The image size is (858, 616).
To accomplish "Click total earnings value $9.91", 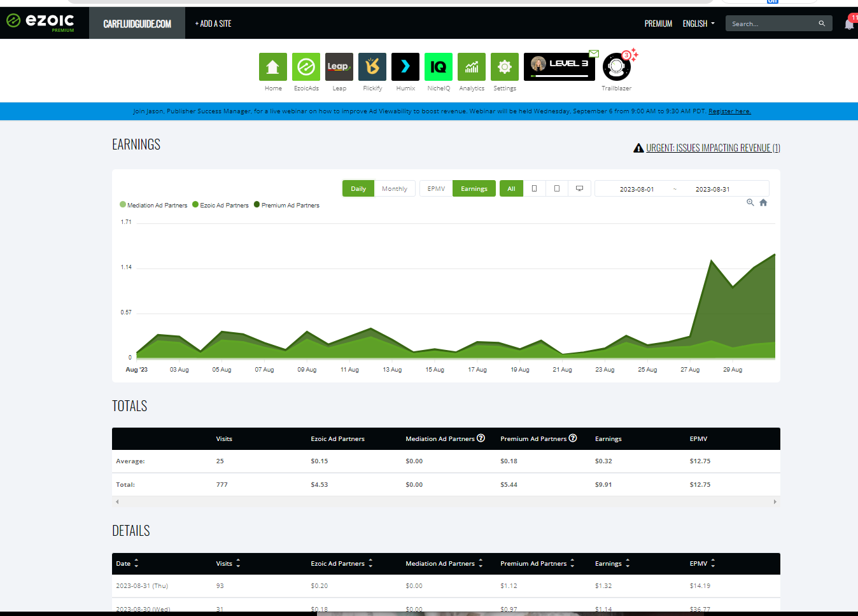I will 603,484.
